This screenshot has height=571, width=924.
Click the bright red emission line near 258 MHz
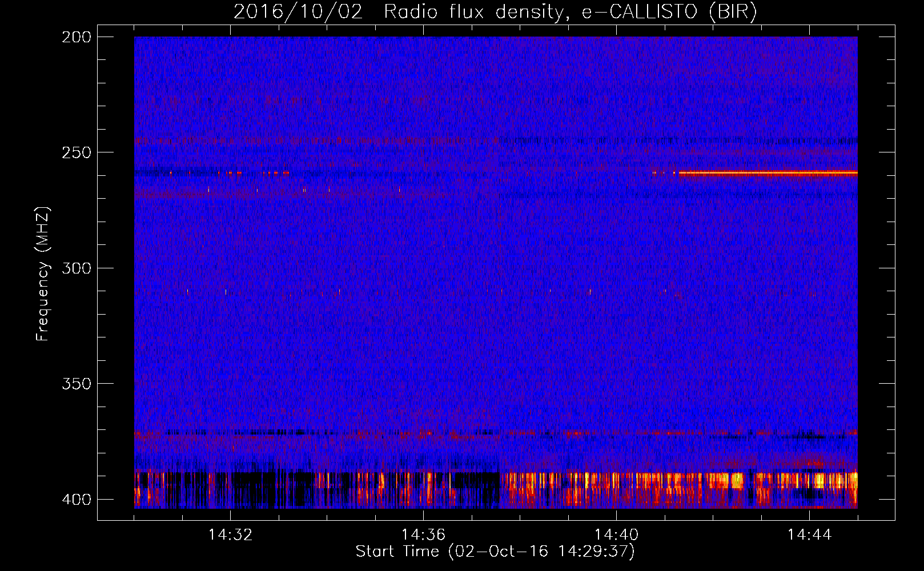click(768, 172)
